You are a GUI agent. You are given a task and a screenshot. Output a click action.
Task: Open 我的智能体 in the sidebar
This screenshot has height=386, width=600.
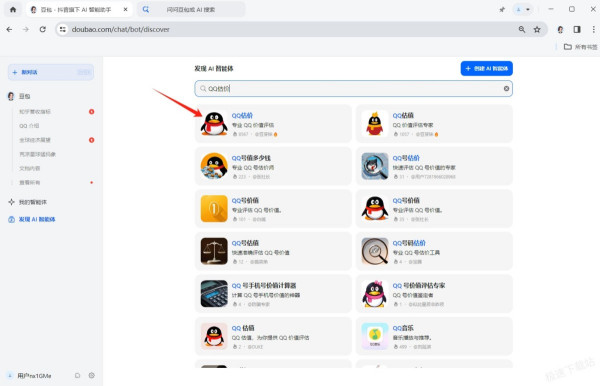33,202
